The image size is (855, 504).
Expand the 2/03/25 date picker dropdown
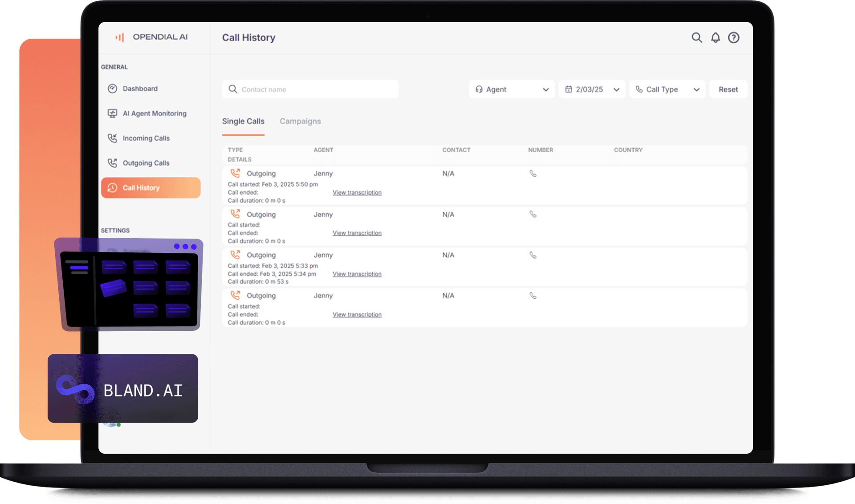point(591,89)
